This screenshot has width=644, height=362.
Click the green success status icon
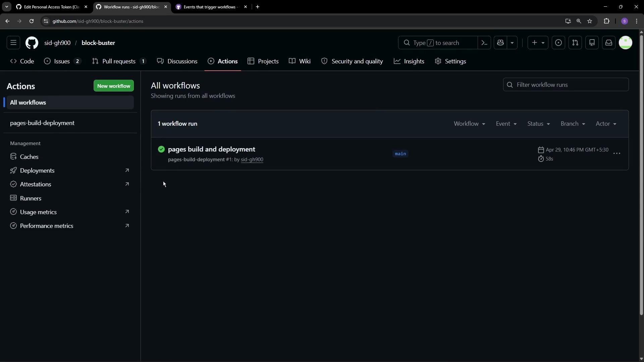161,149
